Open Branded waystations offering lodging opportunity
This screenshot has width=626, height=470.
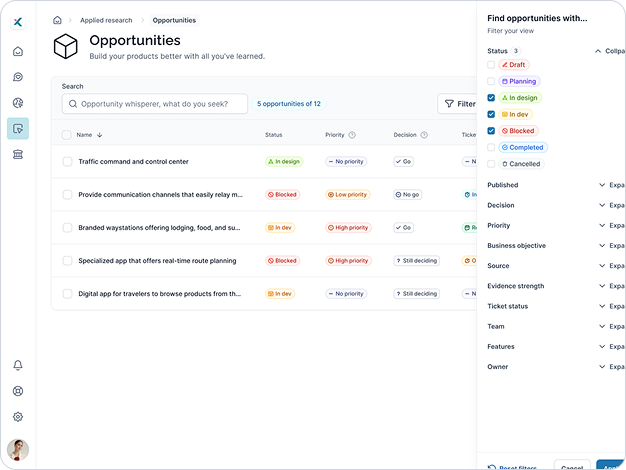click(x=159, y=228)
